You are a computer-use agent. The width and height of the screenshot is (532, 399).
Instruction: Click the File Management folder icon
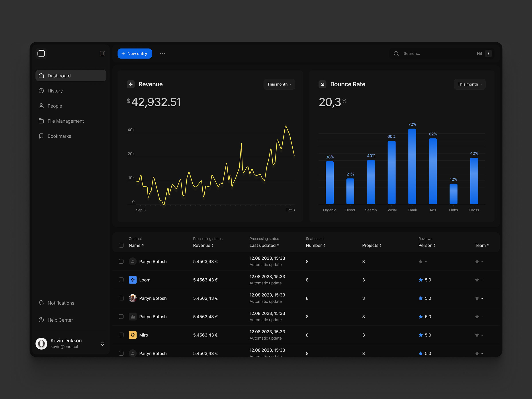pos(41,121)
